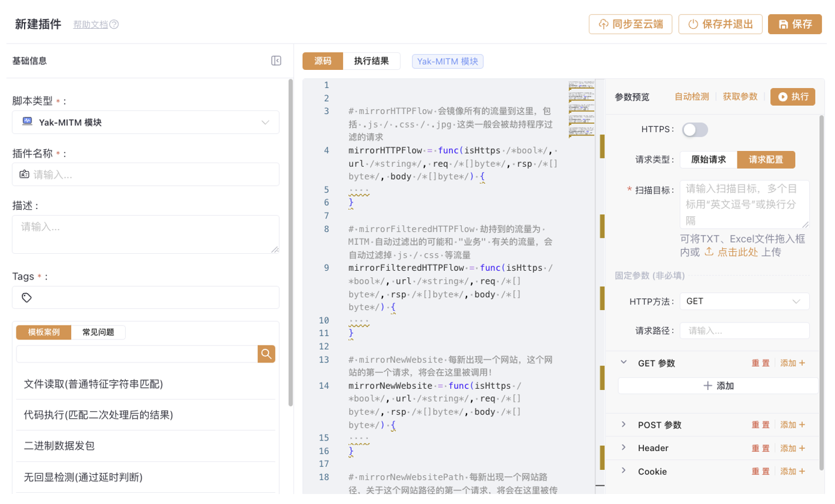Open the HTTP方法 GET dropdown
Image resolution: width=835 pixels, height=504 pixels.
[x=745, y=301]
